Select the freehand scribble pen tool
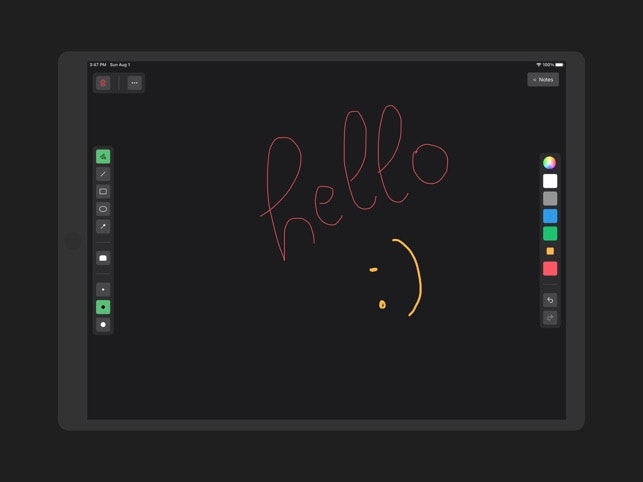643x482 pixels. (x=103, y=156)
